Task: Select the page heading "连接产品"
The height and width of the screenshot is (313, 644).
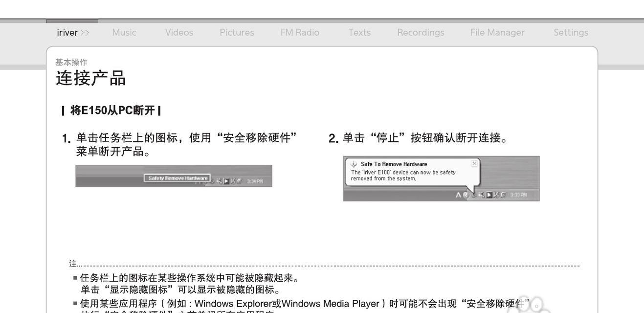Action: 91,78
